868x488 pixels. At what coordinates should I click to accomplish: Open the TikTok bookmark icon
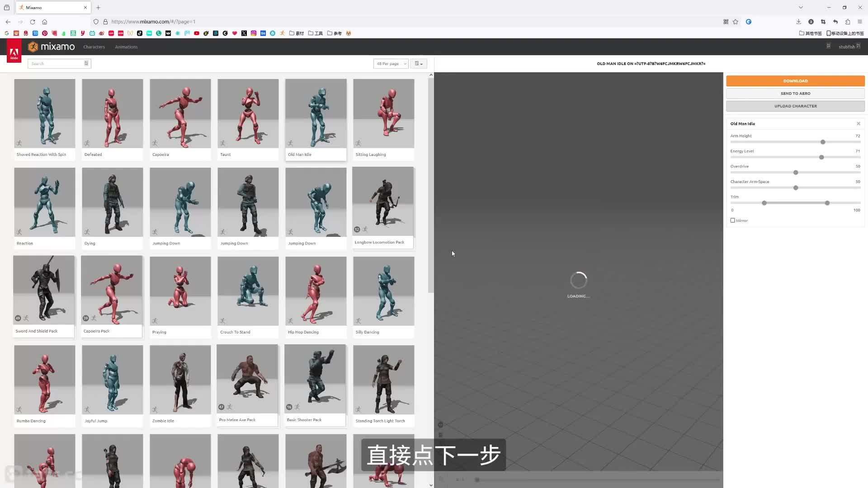pyautogui.click(x=140, y=33)
